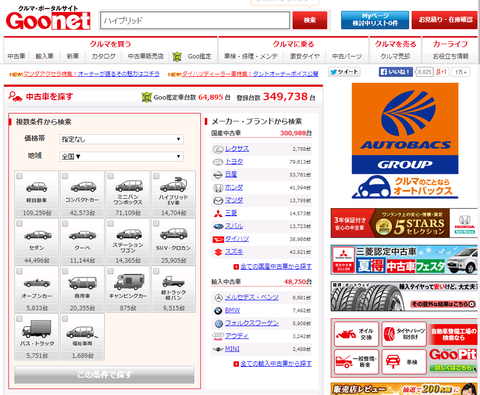Click the keyword search input field

[195, 20]
